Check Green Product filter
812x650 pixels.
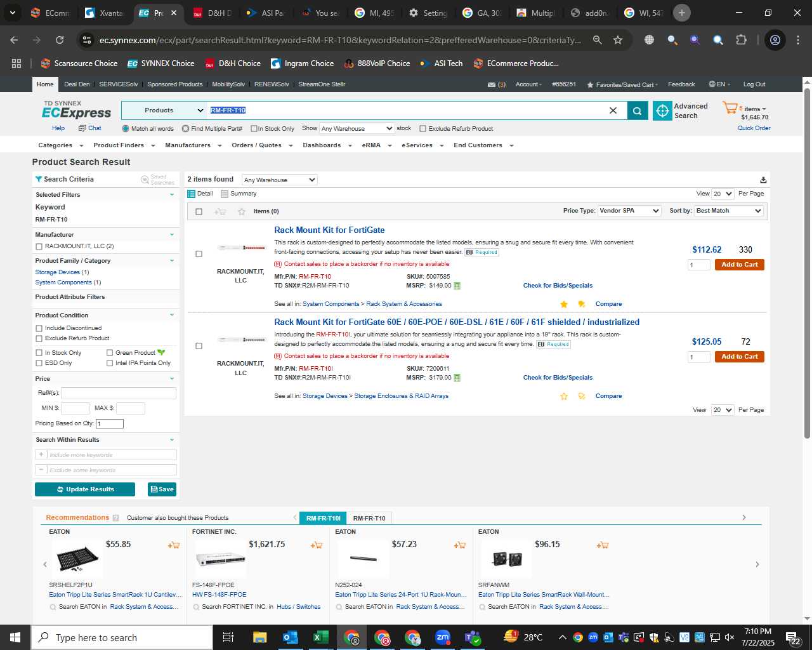point(110,353)
